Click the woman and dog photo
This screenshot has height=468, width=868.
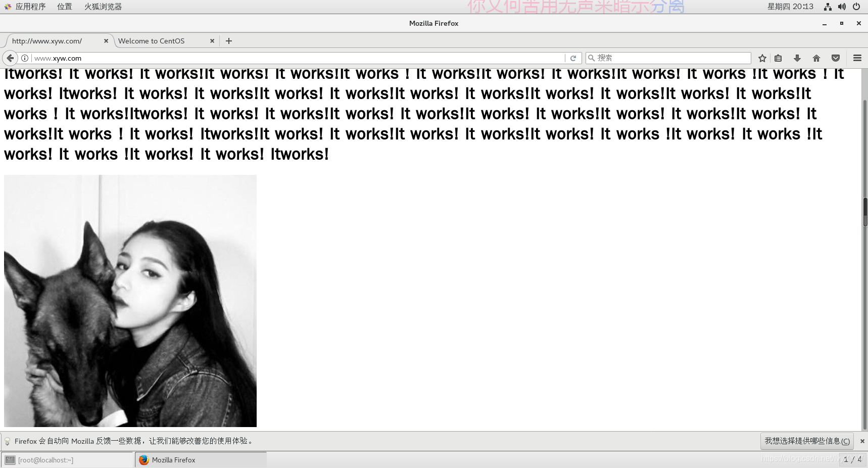click(x=130, y=301)
